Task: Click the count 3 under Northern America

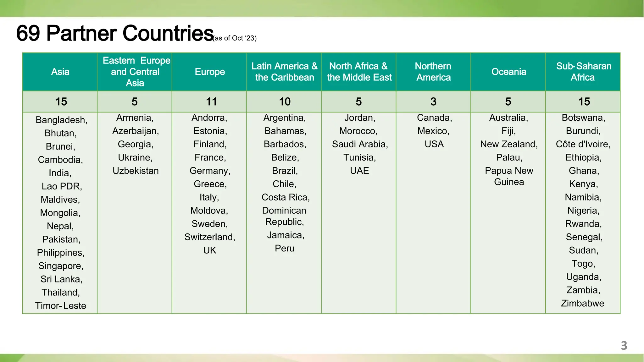Action: pos(433,102)
